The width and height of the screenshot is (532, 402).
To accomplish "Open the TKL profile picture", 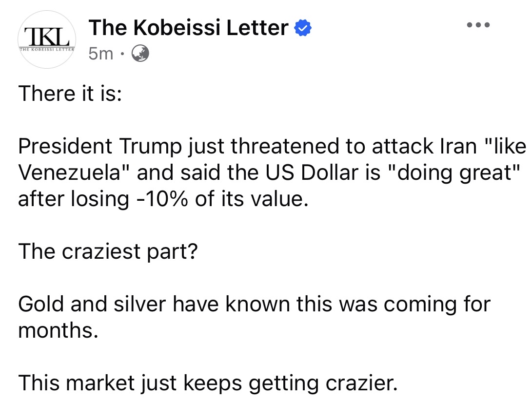I will point(46,40).
